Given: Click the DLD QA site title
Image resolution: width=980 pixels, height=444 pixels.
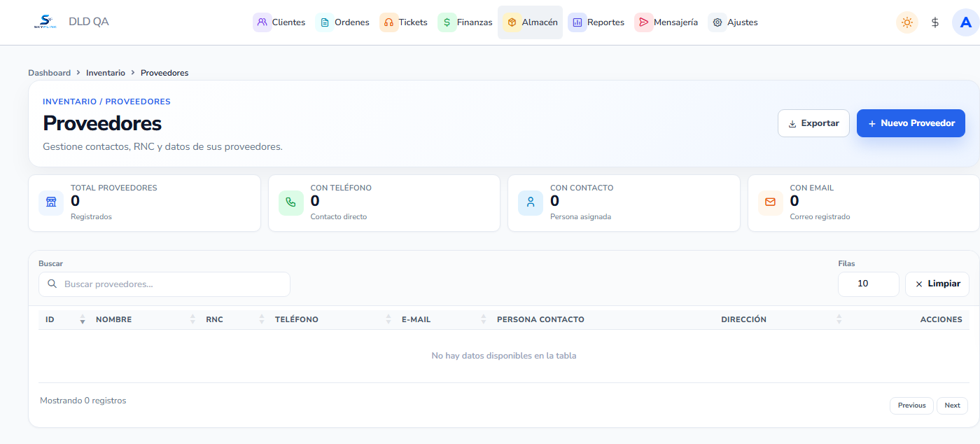Looking at the screenshot, I should (89, 22).
